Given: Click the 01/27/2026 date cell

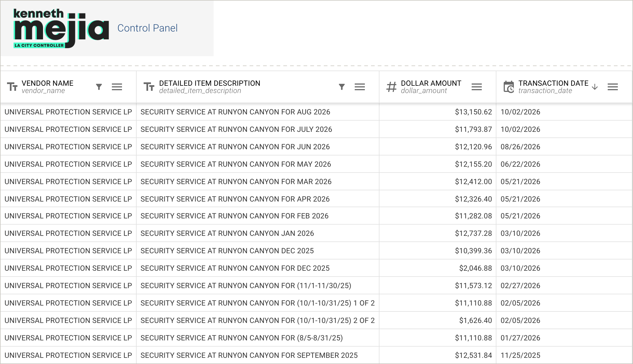Looking at the screenshot, I should point(564,338).
